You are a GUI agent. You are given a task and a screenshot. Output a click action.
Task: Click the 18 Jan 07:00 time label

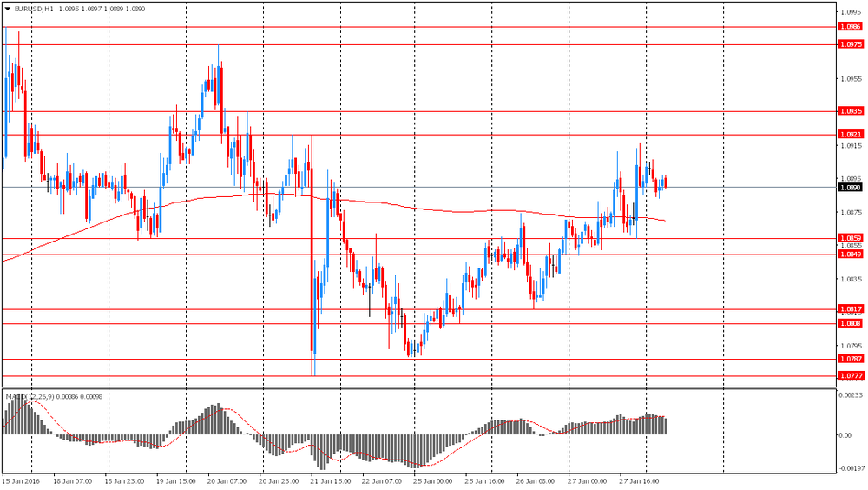pyautogui.click(x=73, y=481)
